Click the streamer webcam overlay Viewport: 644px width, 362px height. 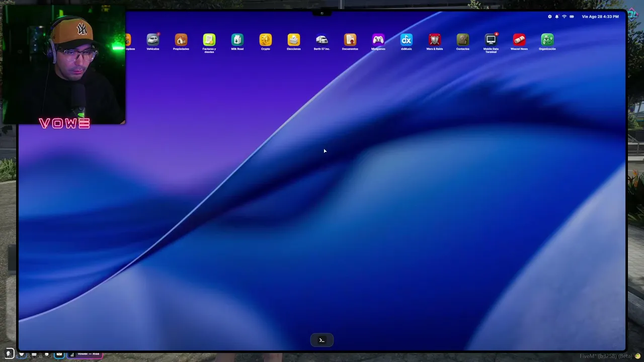(x=64, y=65)
